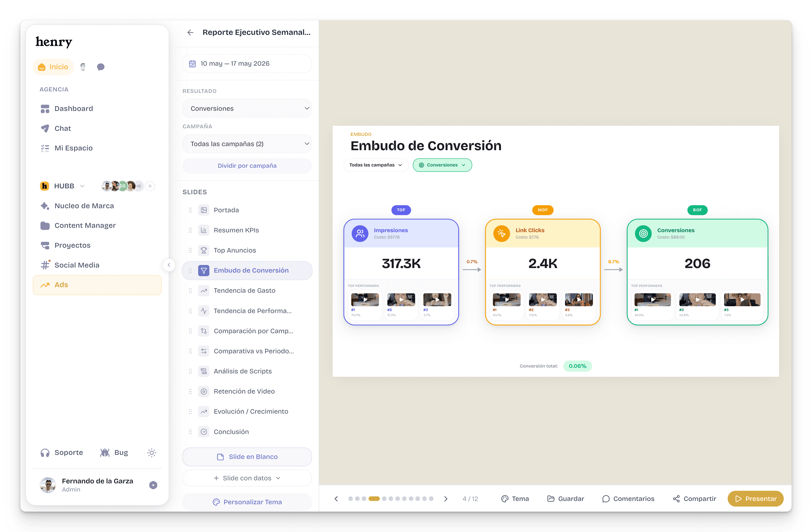The height and width of the screenshot is (532, 812).
Task: Go to next slide with right arrow
Action: 445,499
